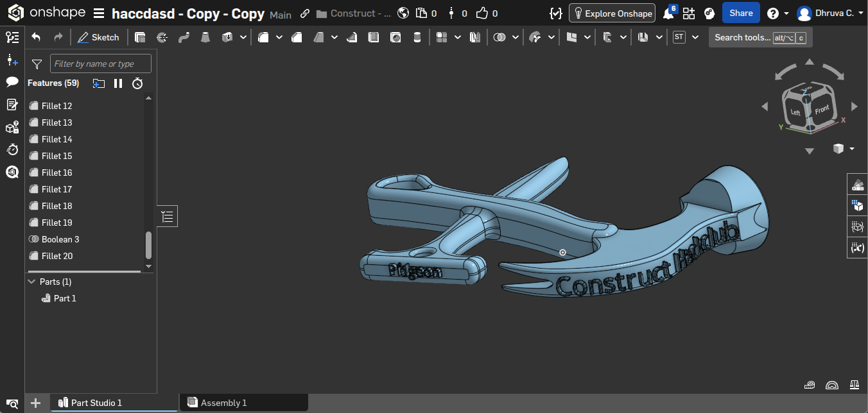Open the Help menu question mark
Screen dimensions: 868x413
(x=773, y=13)
